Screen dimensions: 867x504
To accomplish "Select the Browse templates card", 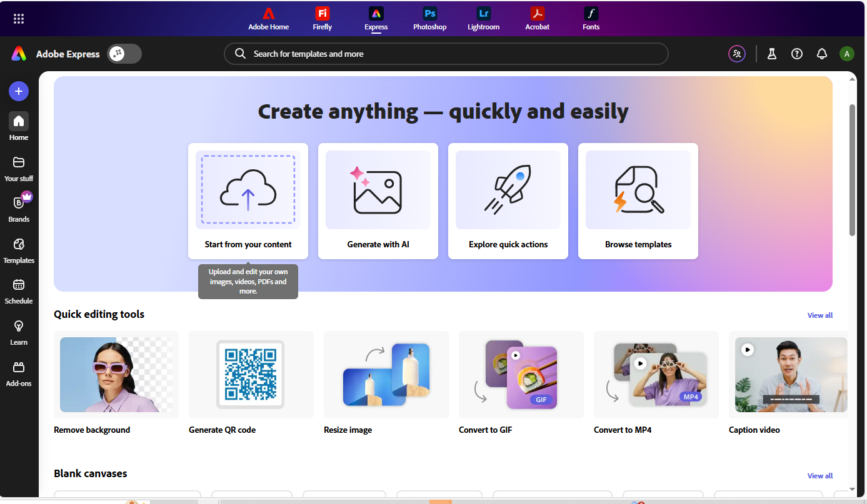I will [638, 201].
